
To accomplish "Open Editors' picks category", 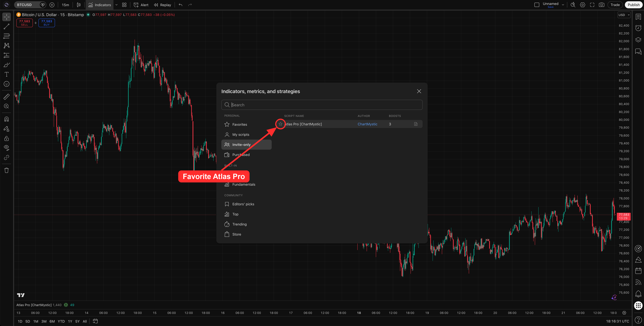I will (x=246, y=204).
